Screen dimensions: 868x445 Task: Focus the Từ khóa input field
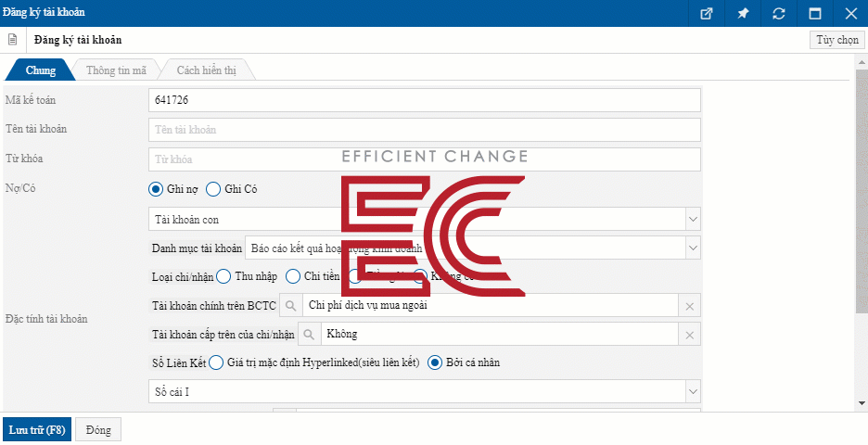pyautogui.click(x=425, y=159)
